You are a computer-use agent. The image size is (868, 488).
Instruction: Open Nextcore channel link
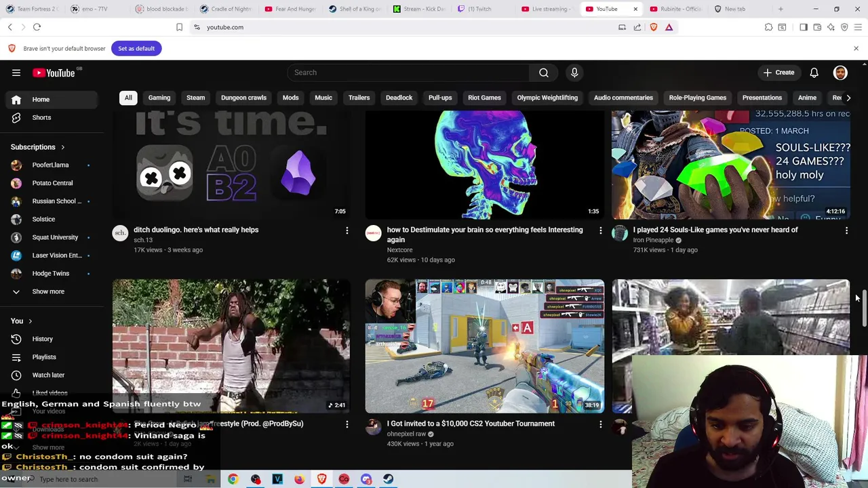(x=399, y=250)
